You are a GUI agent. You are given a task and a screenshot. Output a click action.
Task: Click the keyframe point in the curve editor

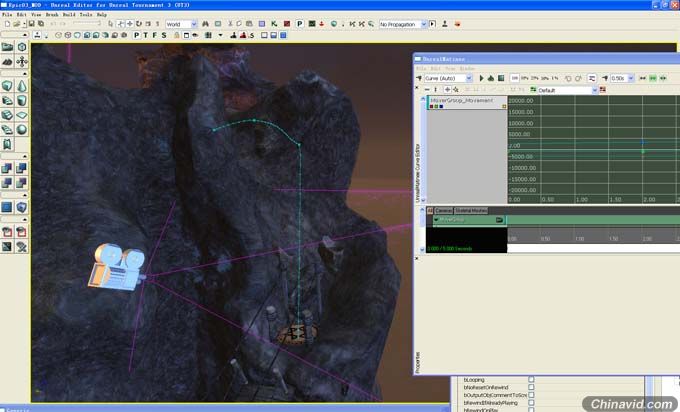[x=643, y=151]
